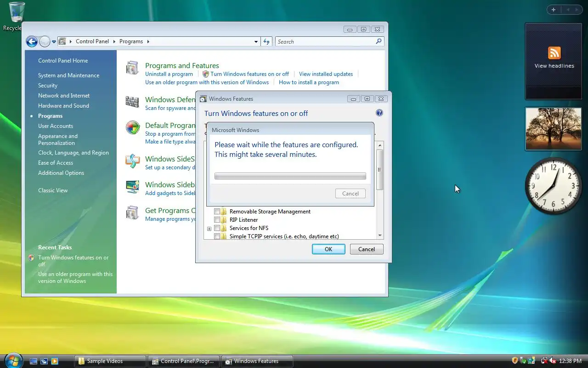Click the feature list scroll up arrow
Image resolution: width=588 pixels, height=368 pixels.
coord(379,145)
